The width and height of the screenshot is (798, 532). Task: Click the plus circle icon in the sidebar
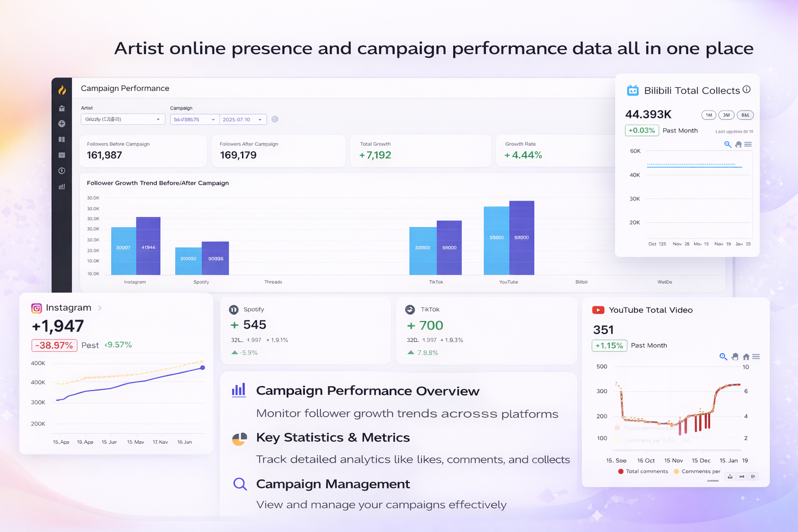click(62, 124)
